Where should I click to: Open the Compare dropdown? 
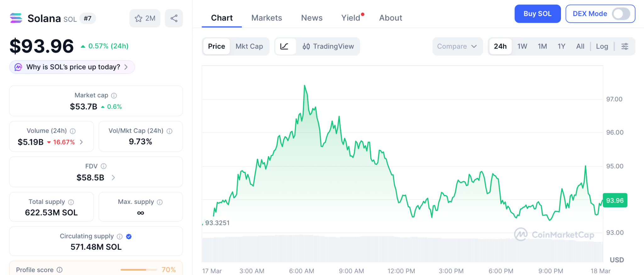457,47
